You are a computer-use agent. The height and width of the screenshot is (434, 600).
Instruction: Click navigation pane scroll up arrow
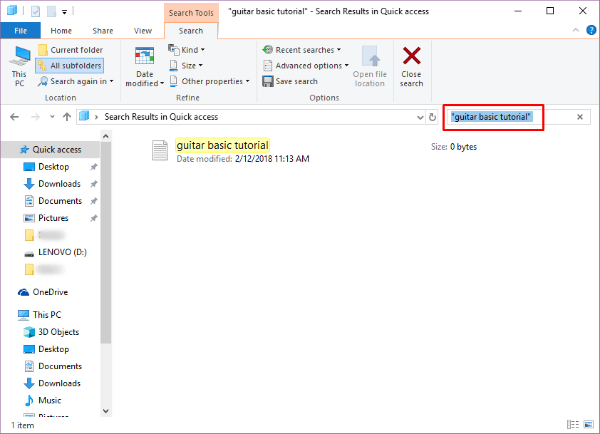pyautogui.click(x=106, y=136)
